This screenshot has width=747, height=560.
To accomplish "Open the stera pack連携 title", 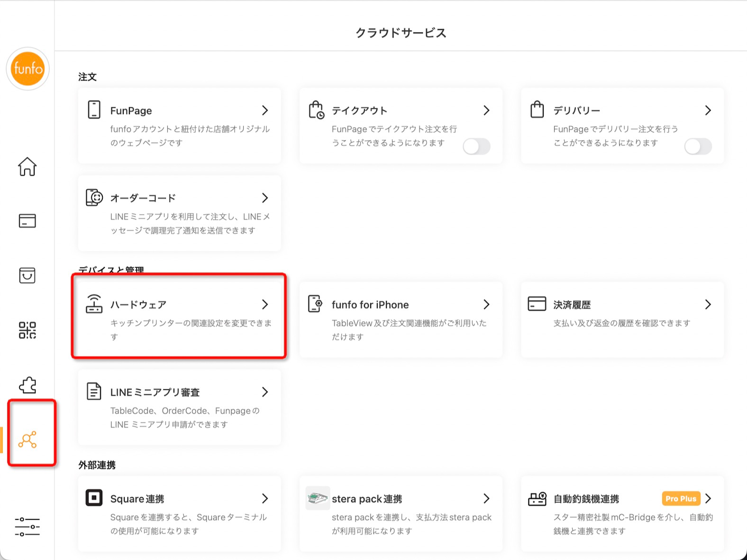I will click(367, 499).
